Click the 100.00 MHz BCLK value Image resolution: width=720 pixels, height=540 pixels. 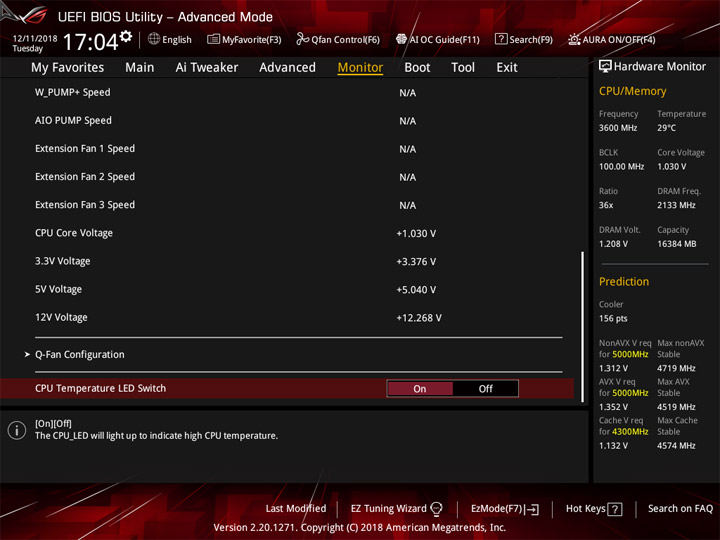(x=621, y=166)
